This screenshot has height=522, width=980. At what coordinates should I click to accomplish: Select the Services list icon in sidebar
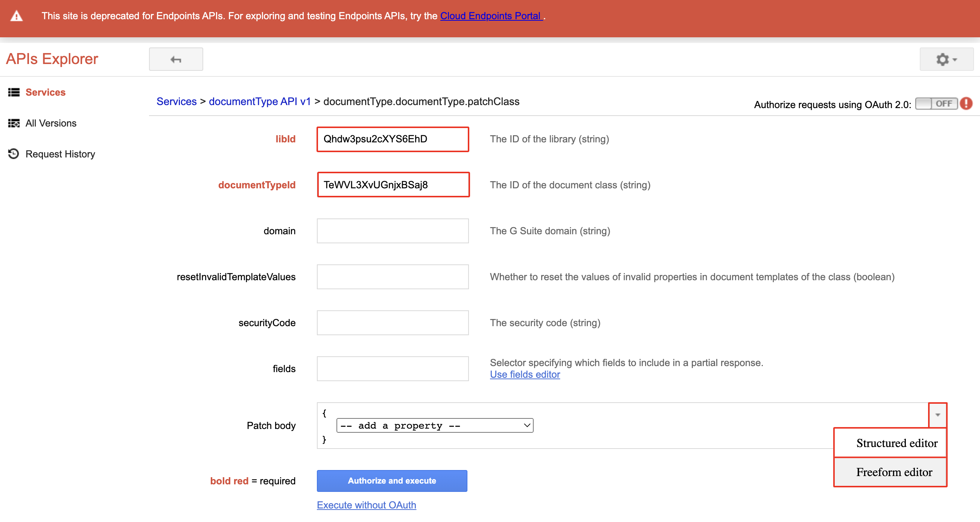[x=13, y=92]
